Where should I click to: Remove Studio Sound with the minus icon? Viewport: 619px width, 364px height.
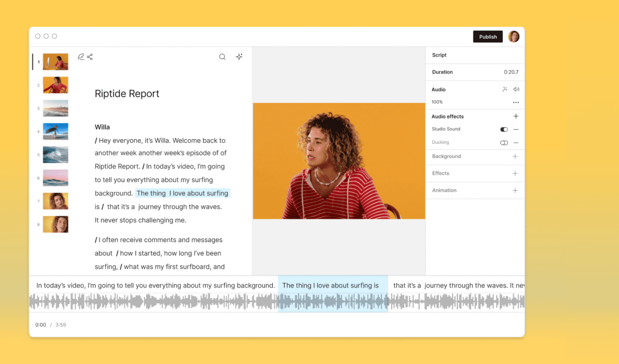click(x=516, y=129)
